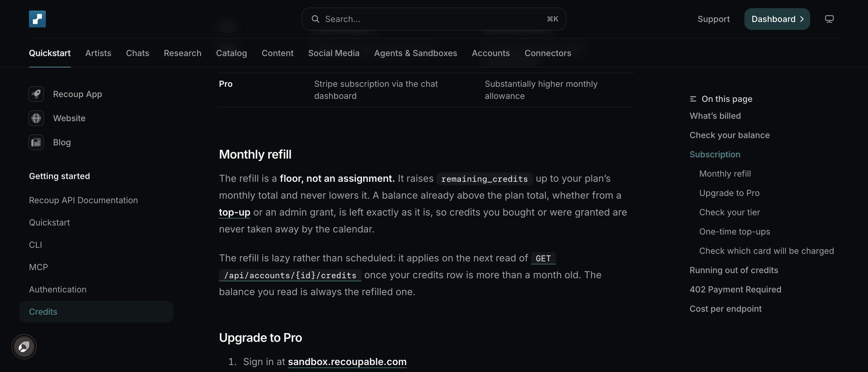868x372 pixels.
Task: Click the On this page list icon
Action: [x=693, y=99]
